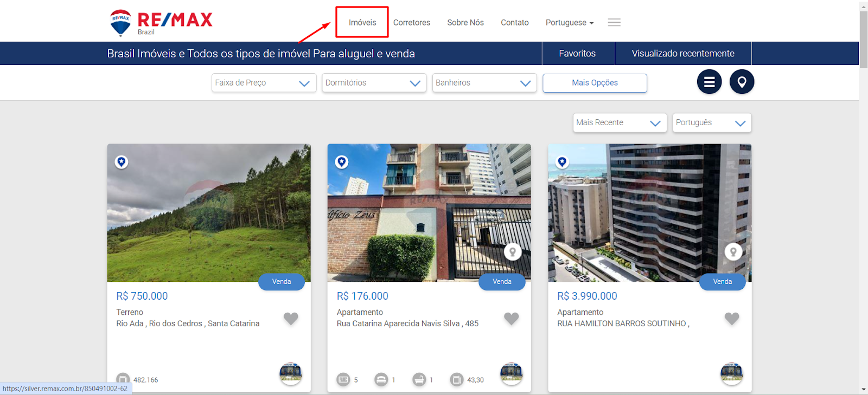
Task: Switch to the Favoritos tab
Action: (x=578, y=54)
